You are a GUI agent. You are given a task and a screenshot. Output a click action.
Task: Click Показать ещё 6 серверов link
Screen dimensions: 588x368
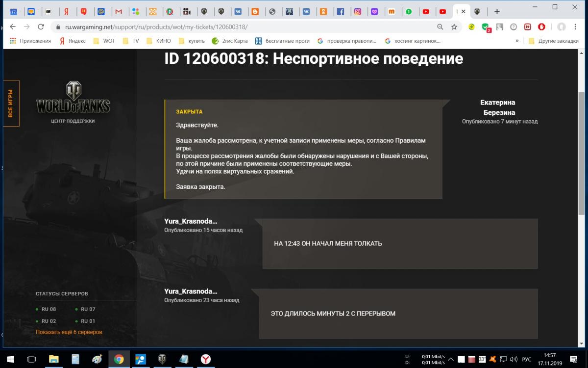click(69, 332)
